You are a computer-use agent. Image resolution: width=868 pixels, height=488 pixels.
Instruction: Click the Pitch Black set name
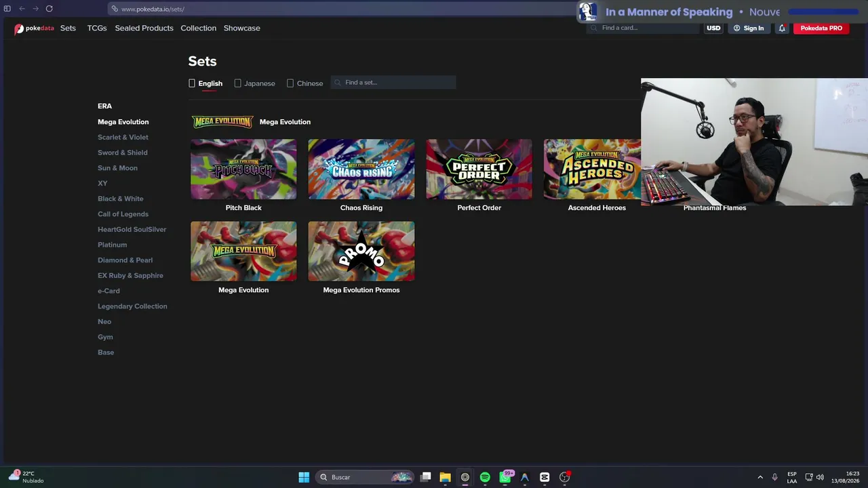click(243, 208)
